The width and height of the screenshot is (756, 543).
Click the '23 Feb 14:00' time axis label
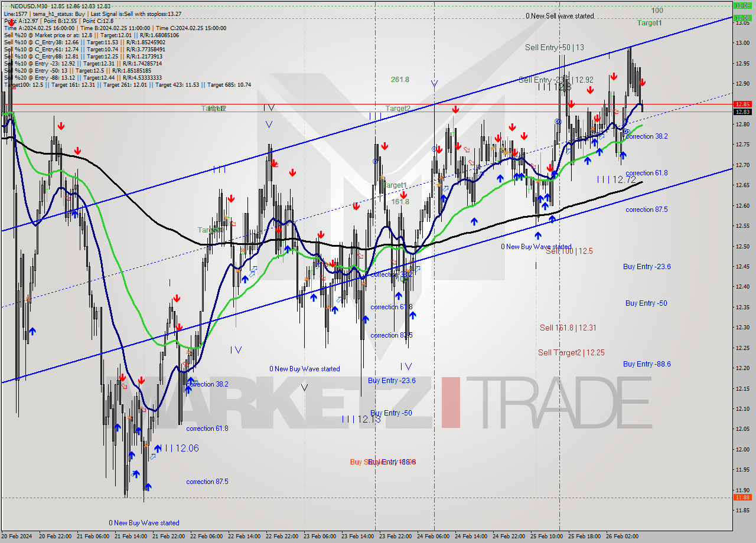click(x=359, y=537)
